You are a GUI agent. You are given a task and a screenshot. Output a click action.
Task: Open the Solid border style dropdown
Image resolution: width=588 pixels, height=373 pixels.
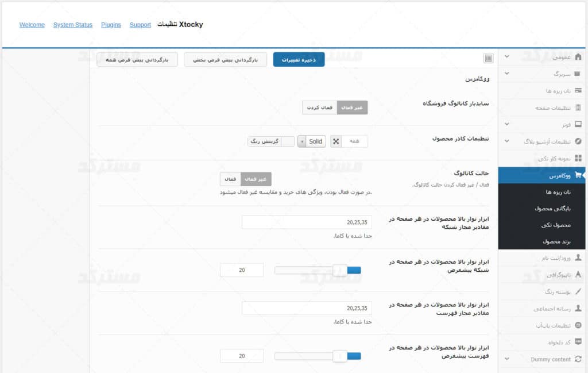(312, 141)
